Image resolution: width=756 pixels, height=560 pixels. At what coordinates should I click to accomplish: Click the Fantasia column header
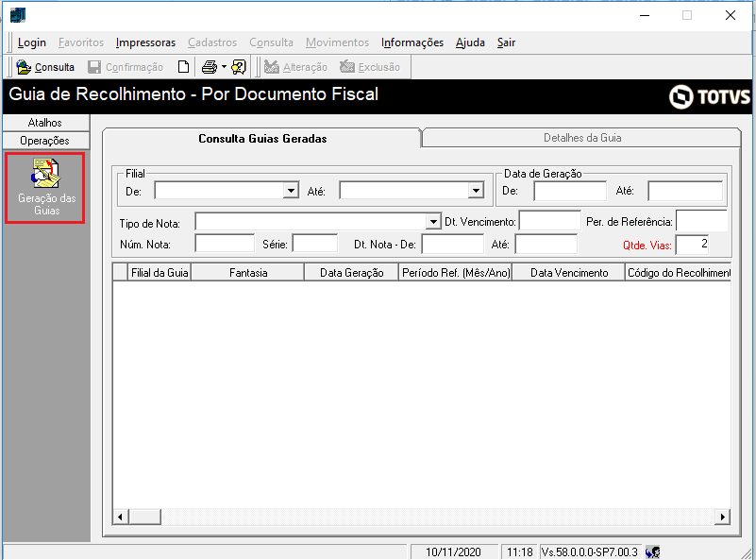tap(248, 273)
